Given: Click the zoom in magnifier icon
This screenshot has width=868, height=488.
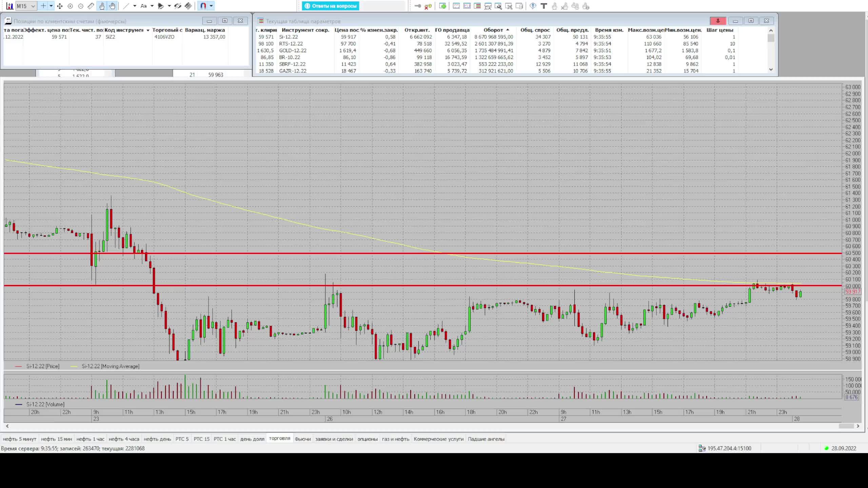Looking at the screenshot, I should 70,6.
